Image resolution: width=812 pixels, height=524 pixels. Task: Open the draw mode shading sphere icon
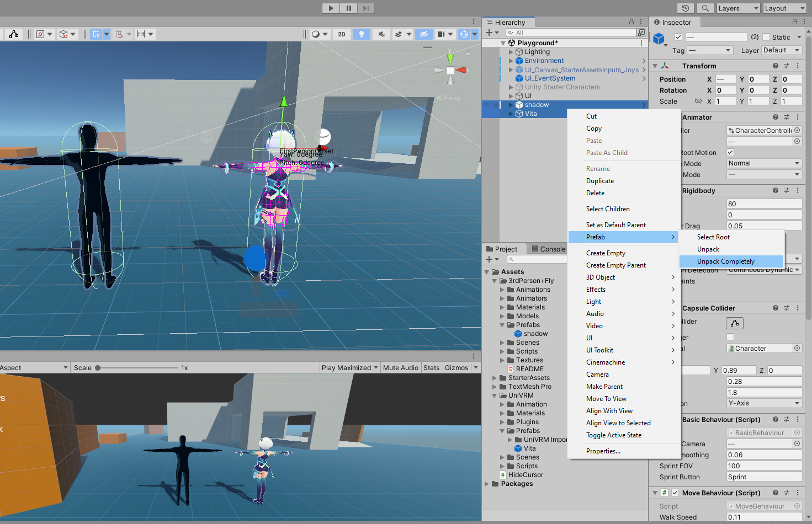click(x=316, y=34)
